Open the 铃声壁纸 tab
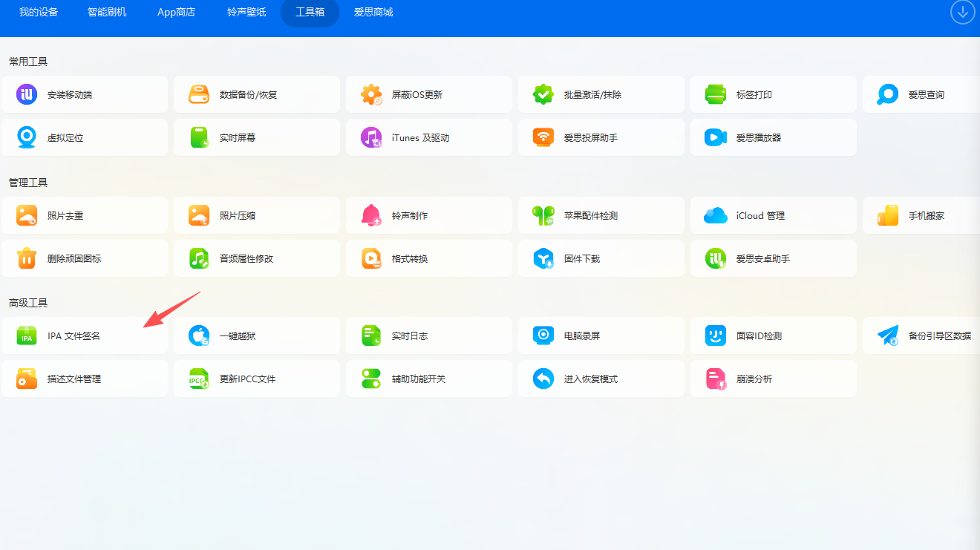 click(x=246, y=13)
